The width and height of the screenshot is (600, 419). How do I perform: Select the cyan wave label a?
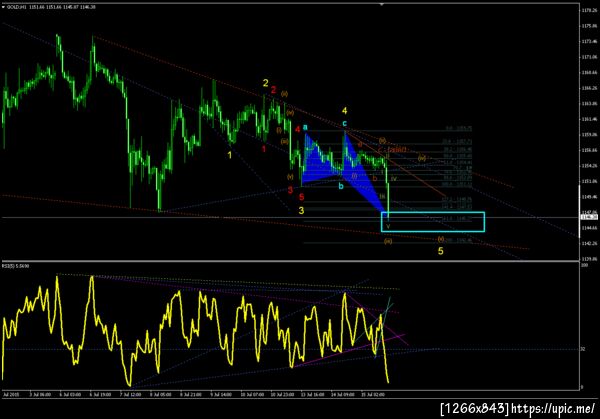tap(305, 127)
